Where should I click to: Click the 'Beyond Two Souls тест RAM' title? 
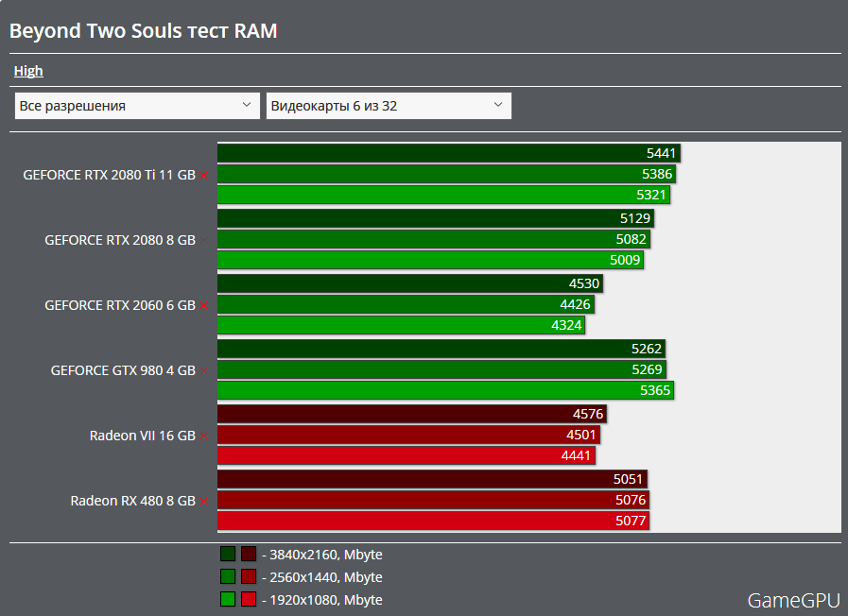coord(143,31)
